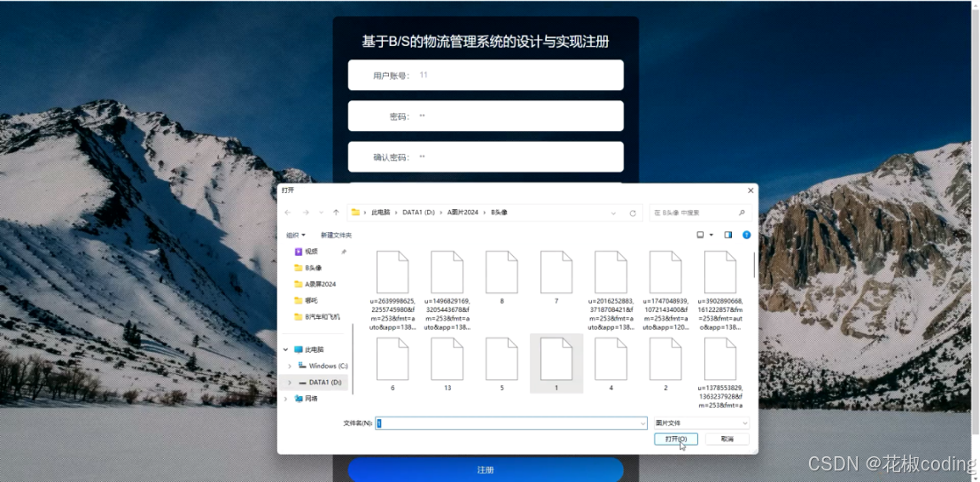Image resolution: width=980 pixels, height=482 pixels.
Task: Click 用户账号 field in registration page
Action: pyautogui.click(x=486, y=75)
